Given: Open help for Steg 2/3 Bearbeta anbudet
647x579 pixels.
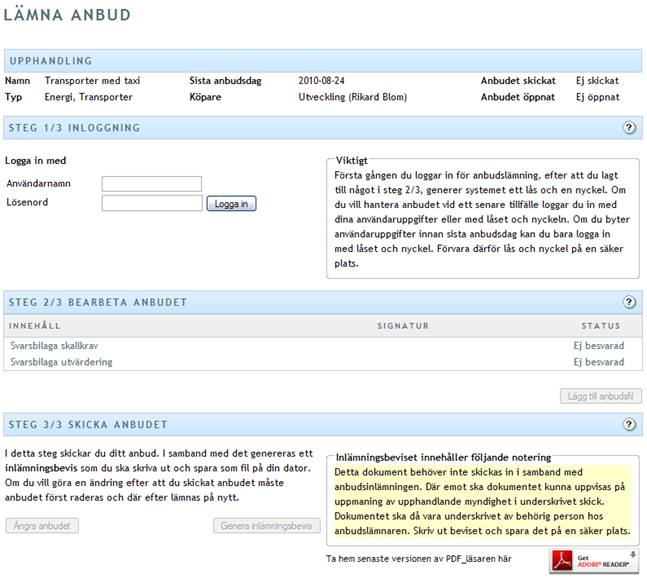Looking at the screenshot, I should 629,302.
